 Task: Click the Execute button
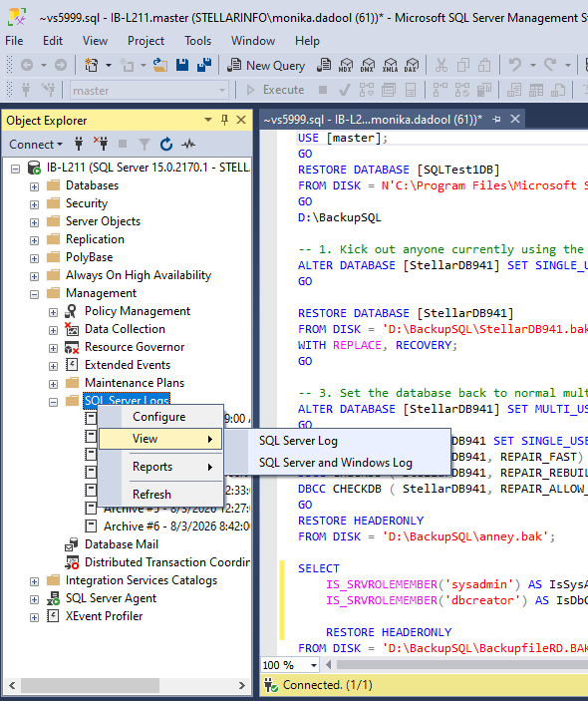point(275,90)
